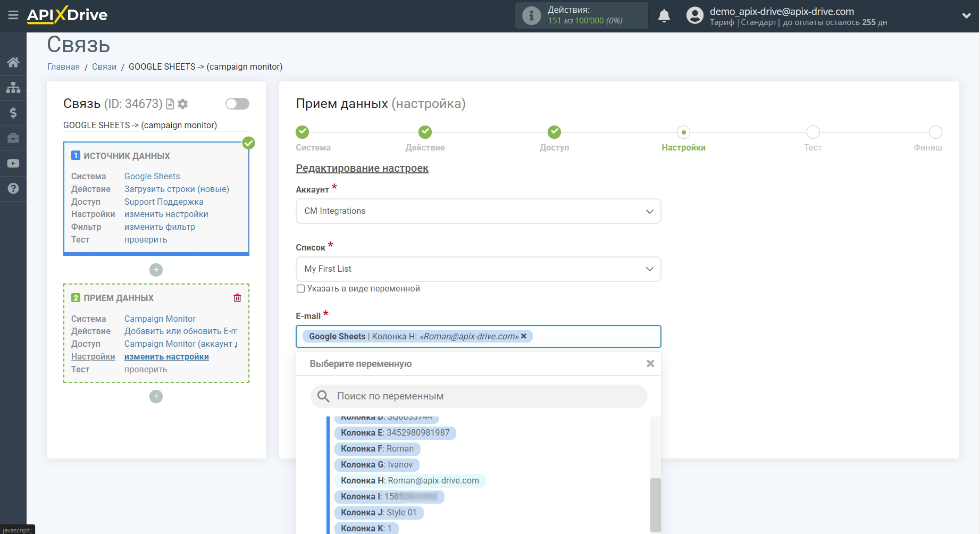Open the Главная breadcrumb link
The width and height of the screenshot is (980, 534).
63,67
